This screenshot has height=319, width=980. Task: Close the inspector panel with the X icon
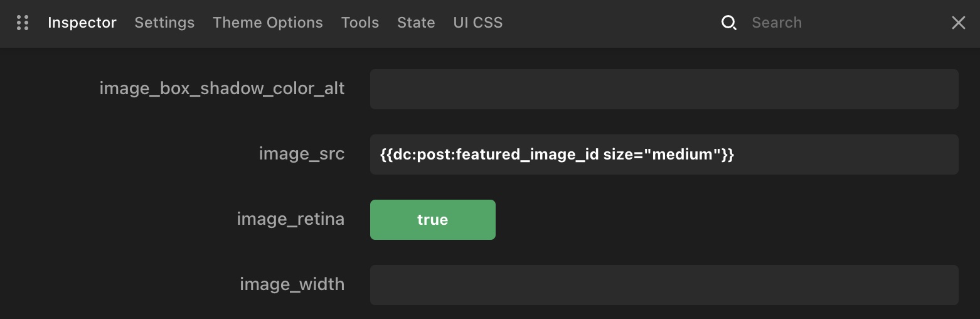click(x=958, y=23)
